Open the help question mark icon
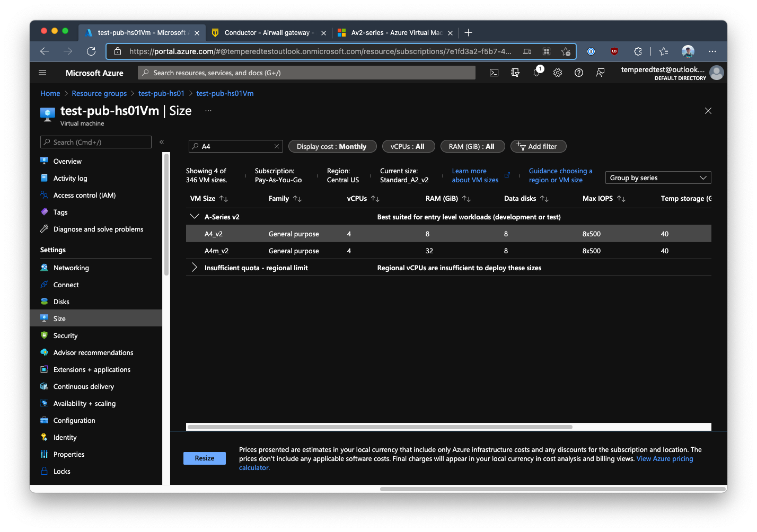757x532 pixels. click(579, 73)
